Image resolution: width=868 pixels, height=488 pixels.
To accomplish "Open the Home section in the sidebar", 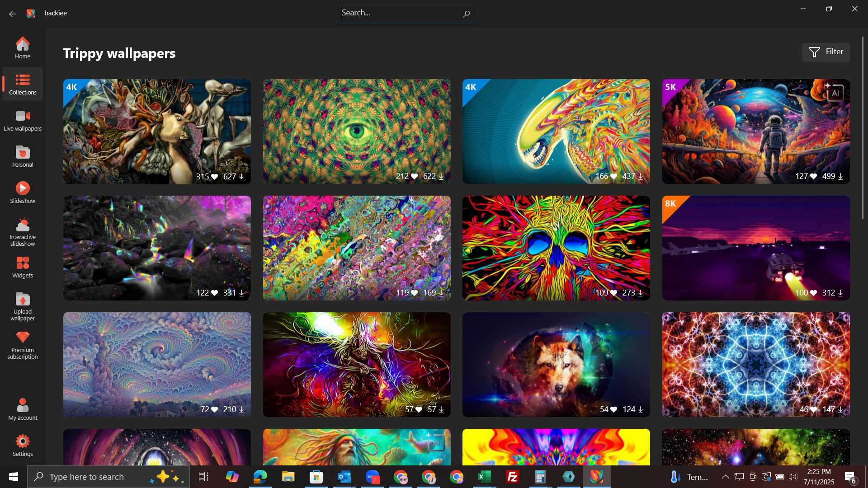I will tap(23, 48).
